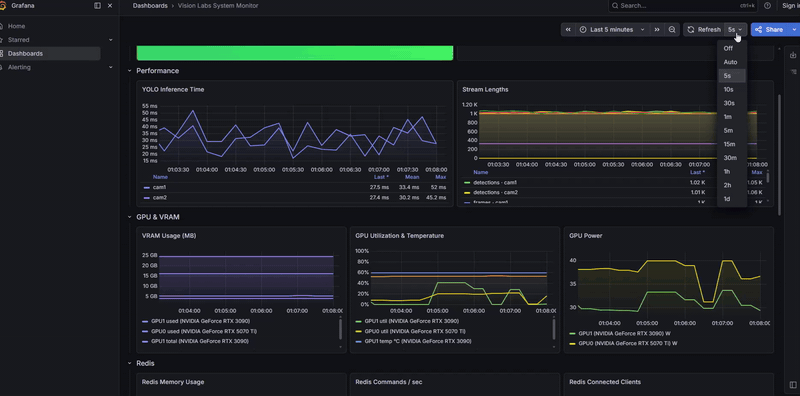Click the blue Share button

click(770, 30)
